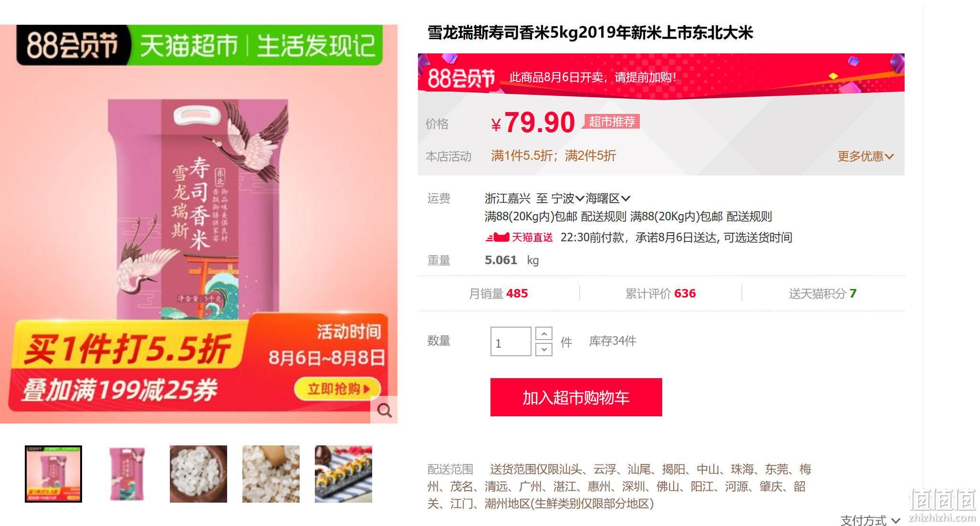The width and height of the screenshot is (980, 526).
Task: Select the bowl of rice thumbnail
Action: (x=198, y=474)
